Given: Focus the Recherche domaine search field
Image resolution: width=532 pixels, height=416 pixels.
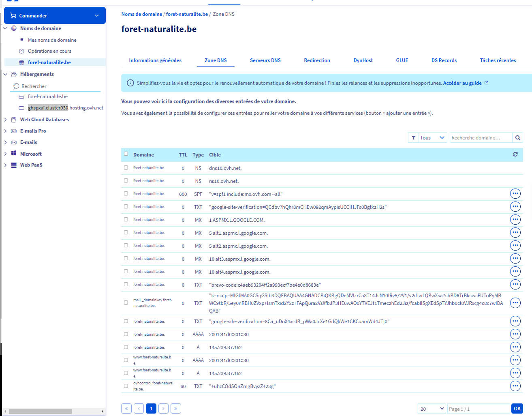Looking at the screenshot, I should pyautogui.click(x=481, y=138).
